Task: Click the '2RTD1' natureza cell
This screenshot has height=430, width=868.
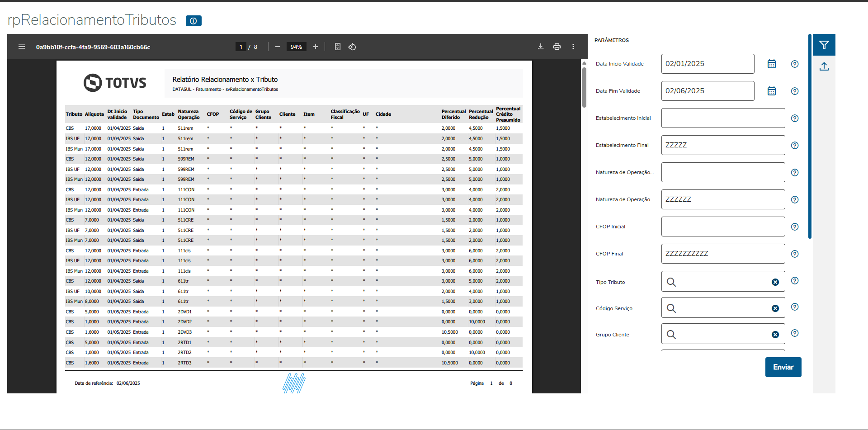Action: click(x=185, y=343)
